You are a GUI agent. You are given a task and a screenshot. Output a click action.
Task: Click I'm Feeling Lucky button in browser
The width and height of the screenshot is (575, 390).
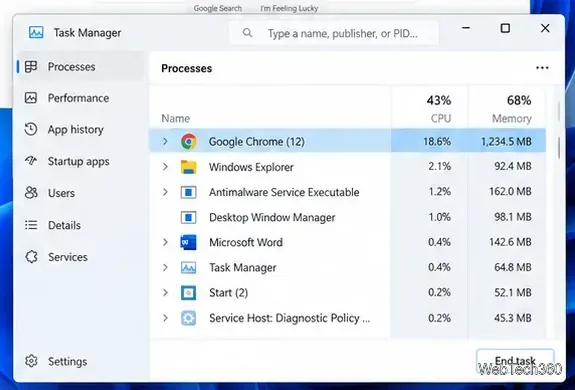[289, 8]
